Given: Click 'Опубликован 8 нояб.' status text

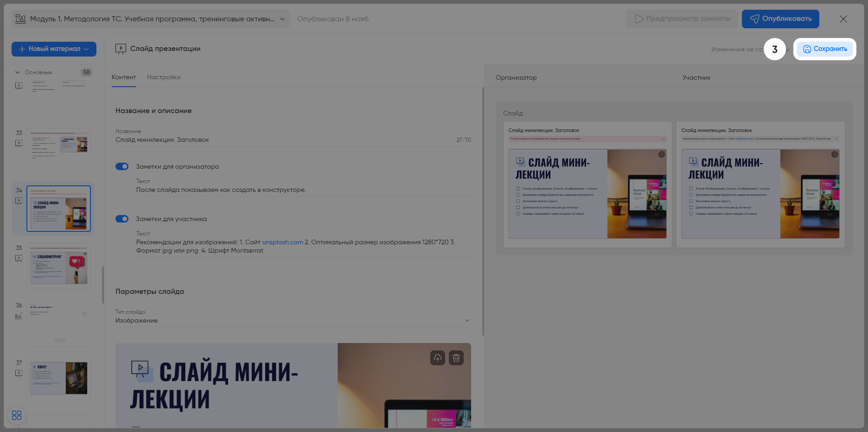Looking at the screenshot, I should click(x=333, y=19).
